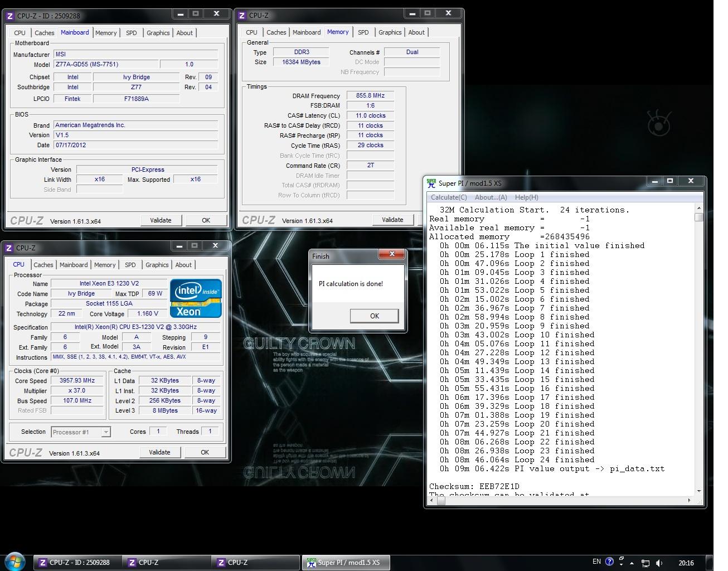Minimize the CPU-Z Memory window
This screenshot has height=571, width=728.
[412, 13]
